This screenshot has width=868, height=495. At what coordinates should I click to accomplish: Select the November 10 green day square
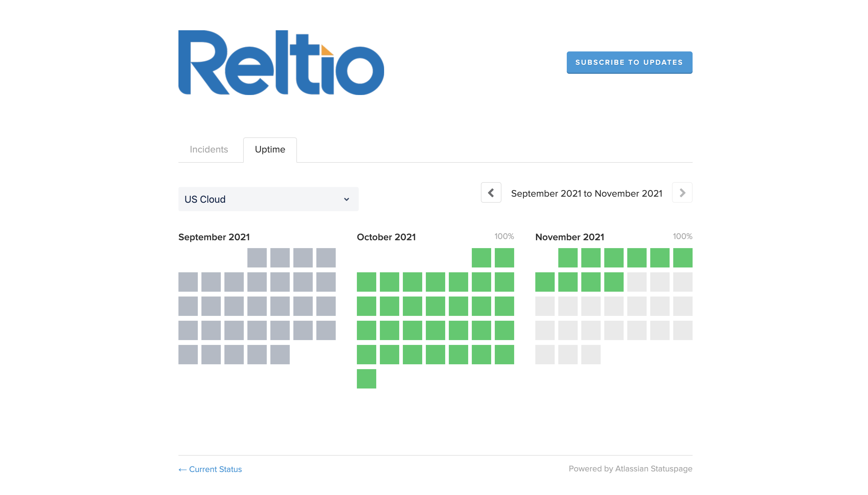(x=614, y=282)
